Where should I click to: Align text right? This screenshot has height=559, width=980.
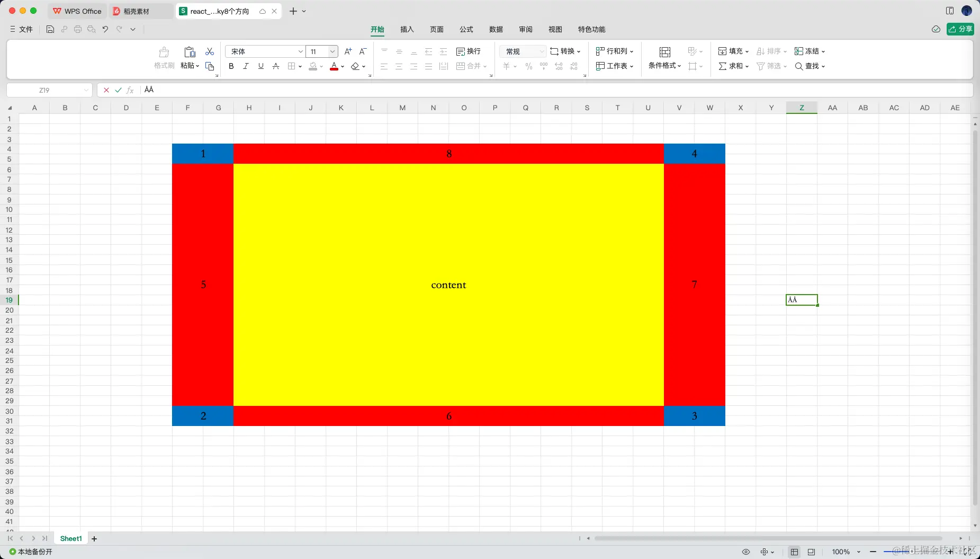414,66
